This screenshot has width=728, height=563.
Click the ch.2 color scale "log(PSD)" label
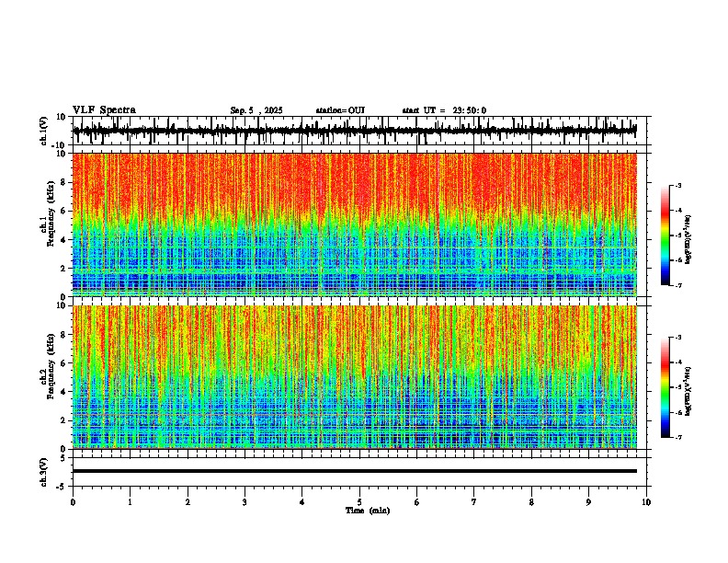click(688, 391)
